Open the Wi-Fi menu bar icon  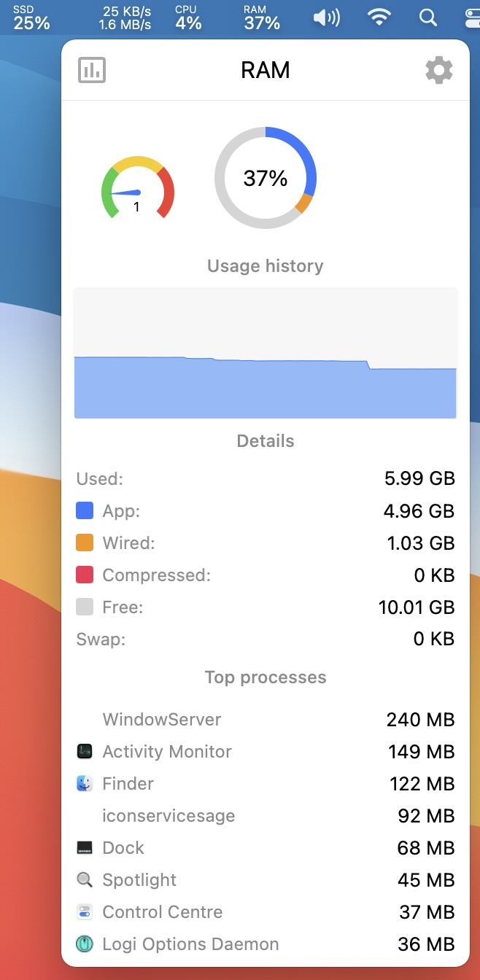pos(379,17)
